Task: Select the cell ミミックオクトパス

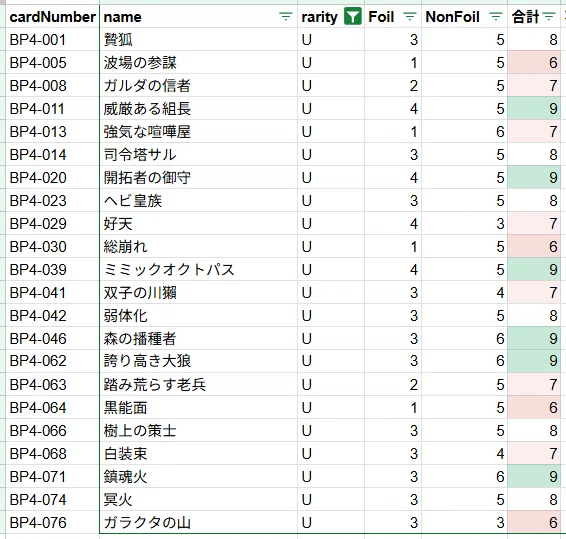Action: click(198, 270)
